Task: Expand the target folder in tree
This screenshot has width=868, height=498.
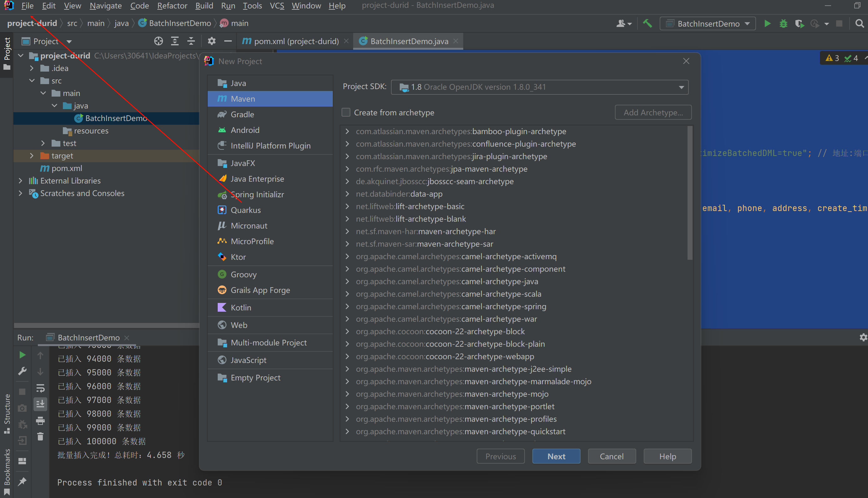Action: 32,156
